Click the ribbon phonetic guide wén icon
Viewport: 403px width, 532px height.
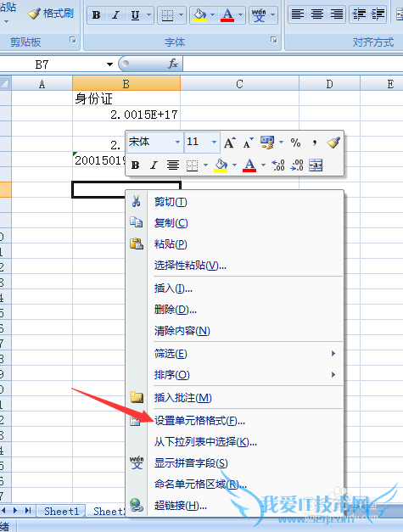[x=259, y=15]
